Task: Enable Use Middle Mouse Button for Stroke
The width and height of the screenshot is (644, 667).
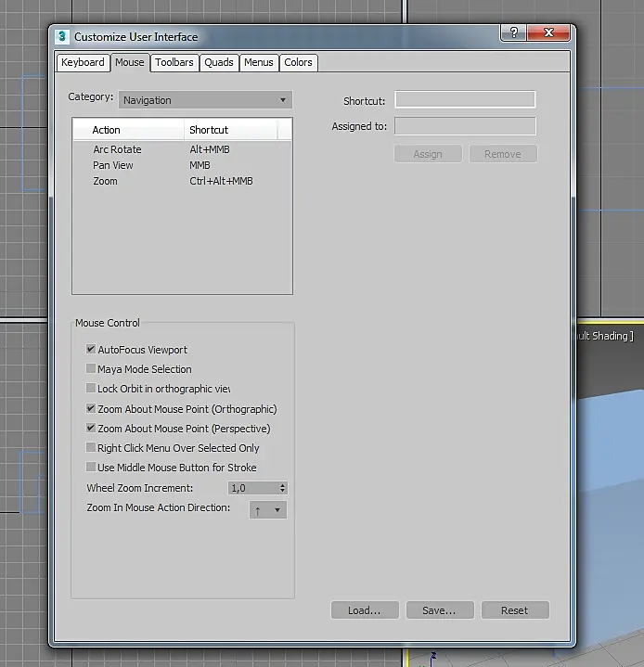Action: coord(91,467)
